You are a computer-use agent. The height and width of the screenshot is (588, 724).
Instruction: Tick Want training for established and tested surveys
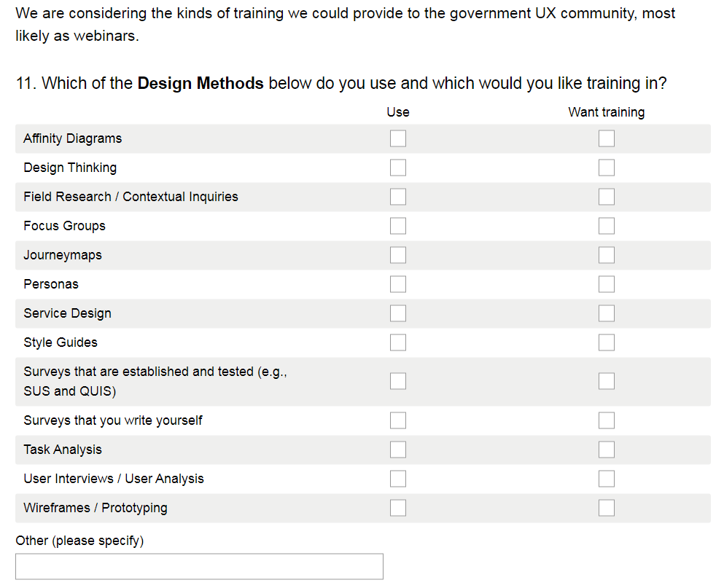606,381
